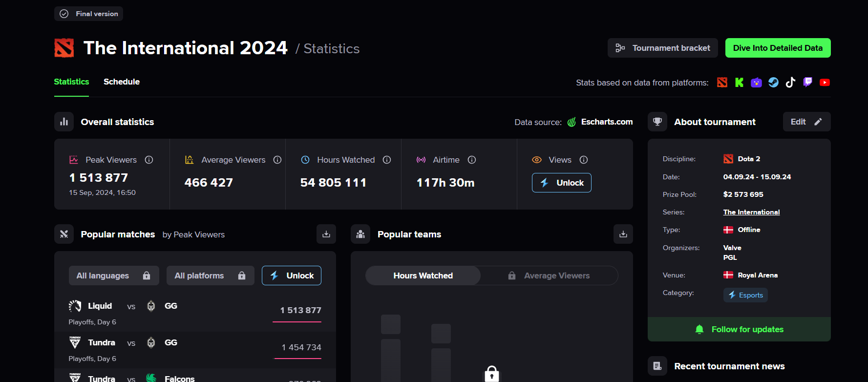
Task: Click the Steam platform icon
Action: coord(773,83)
